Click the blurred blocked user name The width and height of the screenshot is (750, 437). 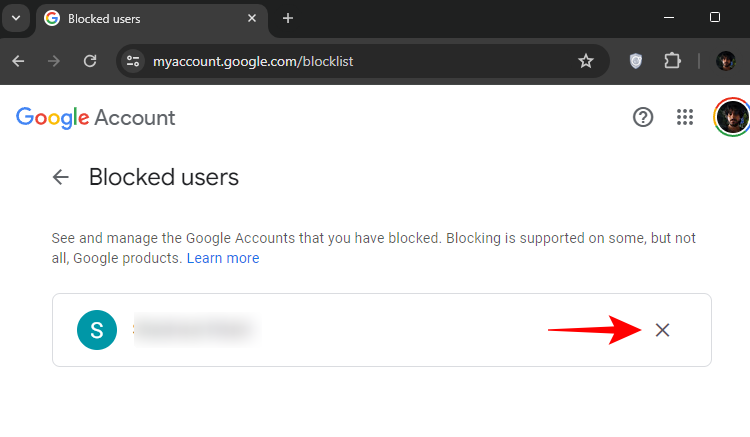pos(197,329)
